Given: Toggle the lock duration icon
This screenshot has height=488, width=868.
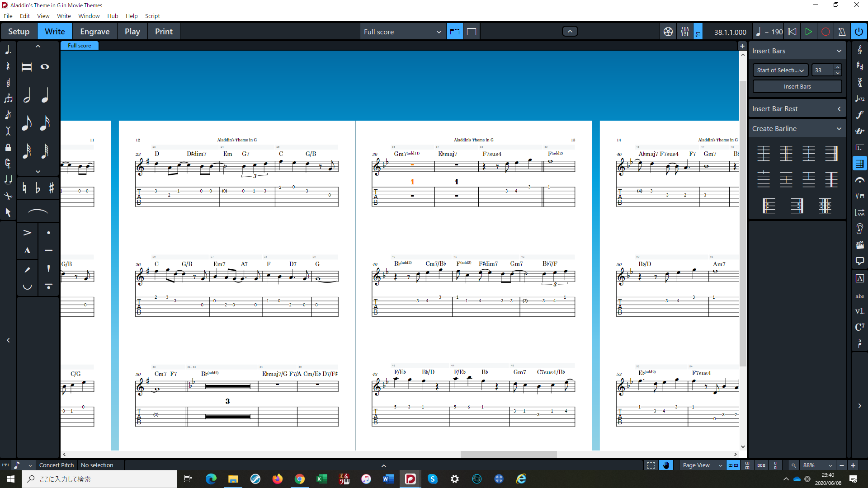Looking at the screenshot, I should click(8, 147).
